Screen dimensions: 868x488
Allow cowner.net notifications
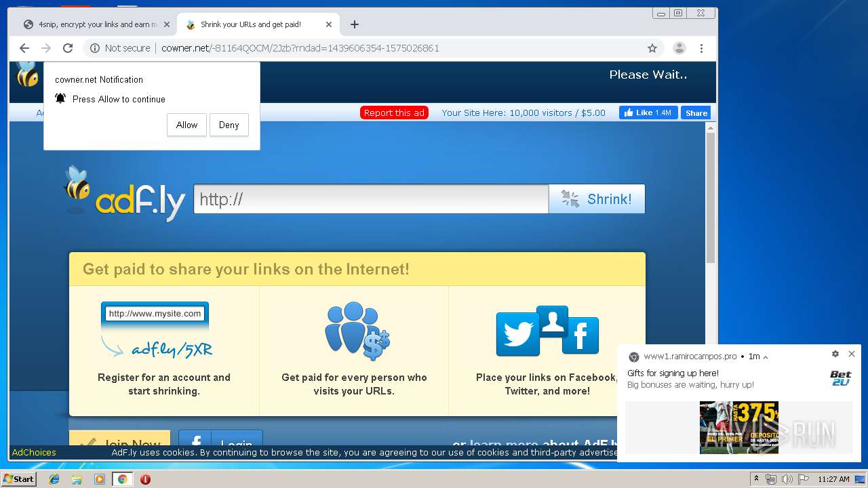pyautogui.click(x=186, y=125)
